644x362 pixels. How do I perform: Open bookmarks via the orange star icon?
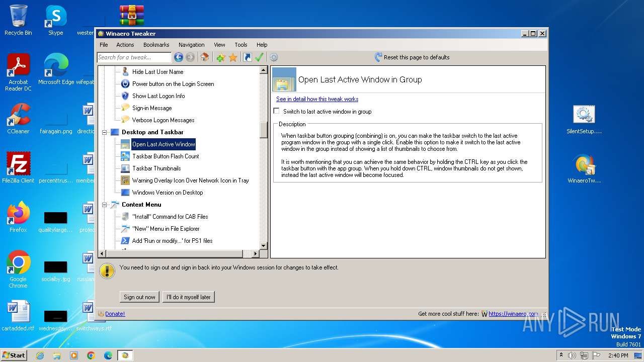233,57
